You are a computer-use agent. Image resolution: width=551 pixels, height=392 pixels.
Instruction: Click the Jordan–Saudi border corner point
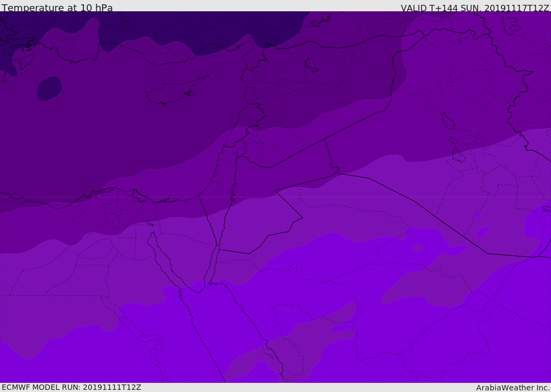[x=302, y=218]
